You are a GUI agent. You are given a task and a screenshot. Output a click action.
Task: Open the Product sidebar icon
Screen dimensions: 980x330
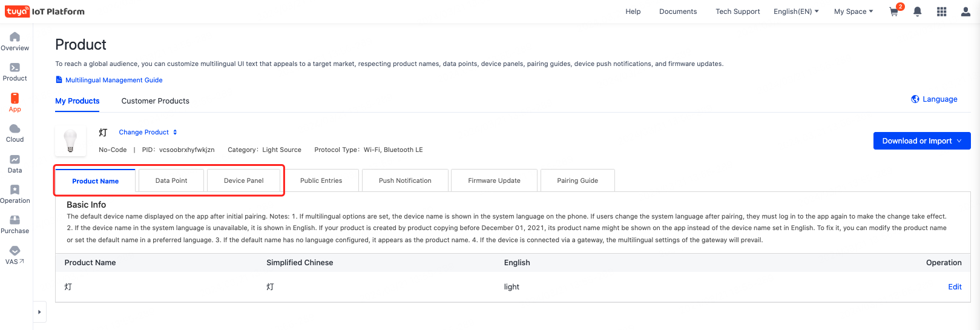pyautogui.click(x=15, y=67)
